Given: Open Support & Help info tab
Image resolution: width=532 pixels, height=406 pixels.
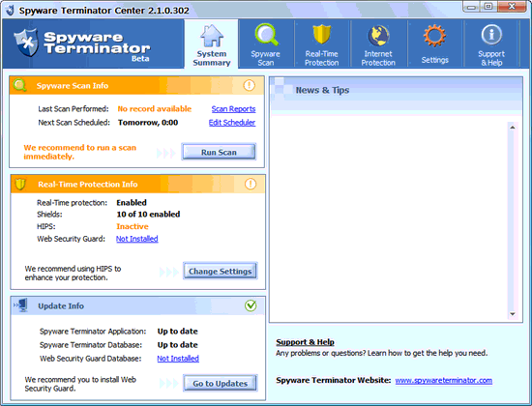Looking at the screenshot, I should [x=491, y=44].
